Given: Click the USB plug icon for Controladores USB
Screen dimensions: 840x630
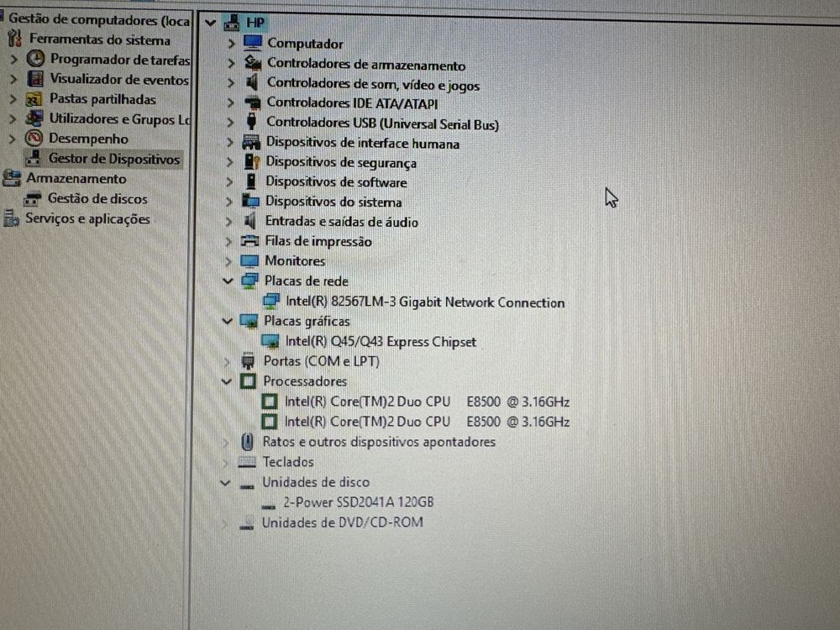Looking at the screenshot, I should (251, 122).
